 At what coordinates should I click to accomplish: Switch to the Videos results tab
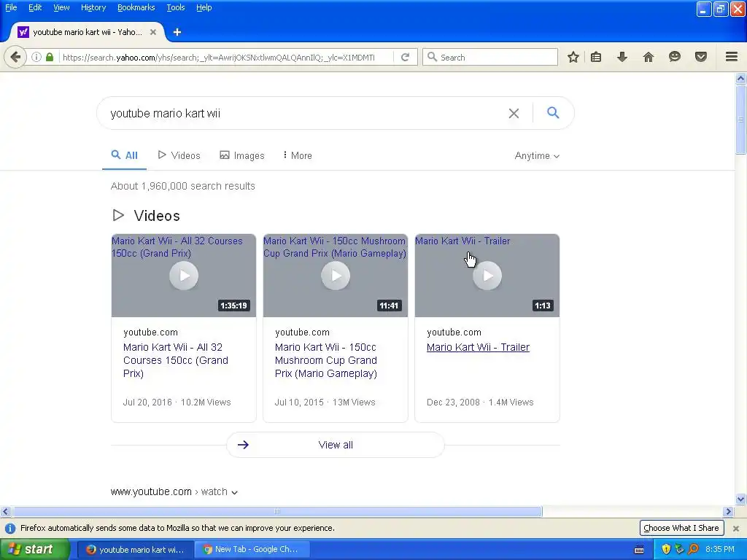click(x=179, y=155)
